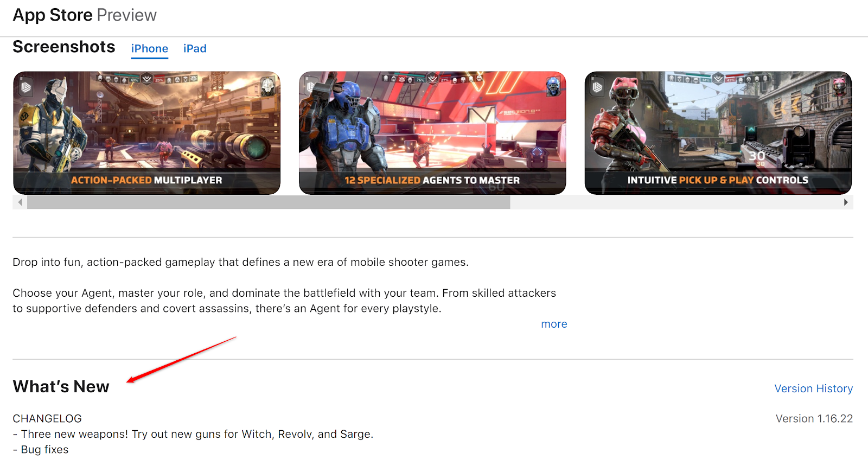
Task: Click the 'Drop into fun, action-packed gameplay' sentence
Action: [240, 262]
